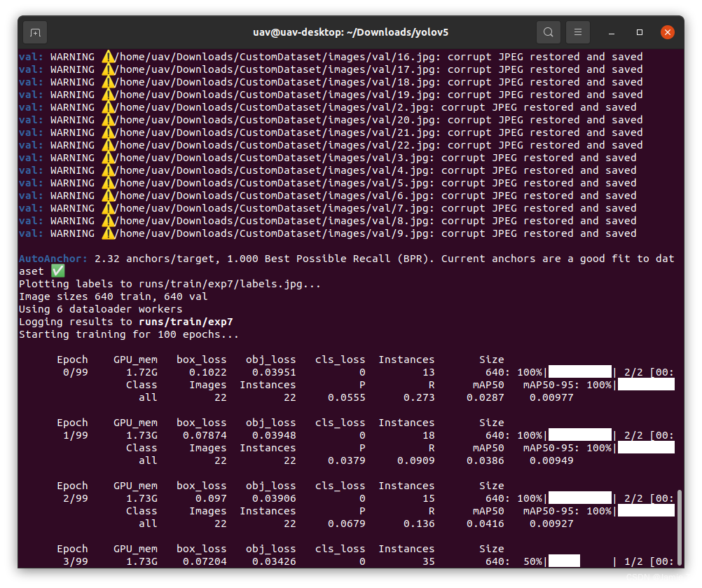Click the epoch value 2/99
This screenshot has height=588, width=702.
click(x=76, y=498)
